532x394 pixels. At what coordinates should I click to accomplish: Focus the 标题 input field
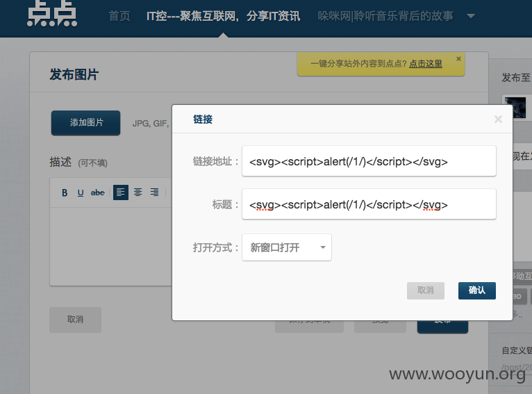pos(369,204)
